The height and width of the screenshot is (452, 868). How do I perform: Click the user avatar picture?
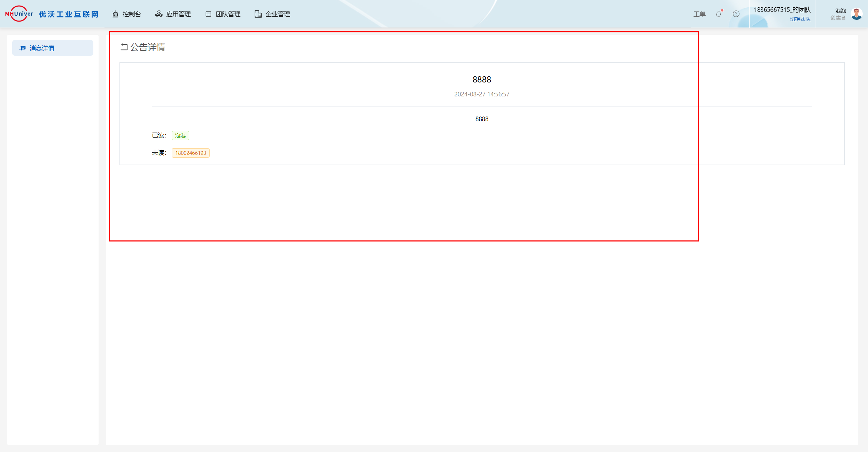[857, 14]
